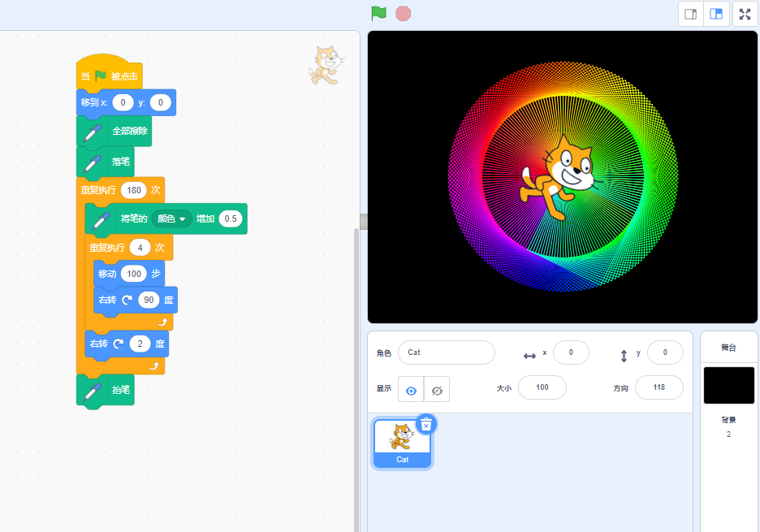Viewport: 760px width, 532px height.
Task: Select the black stage backdrop thumbnail
Action: (x=729, y=385)
